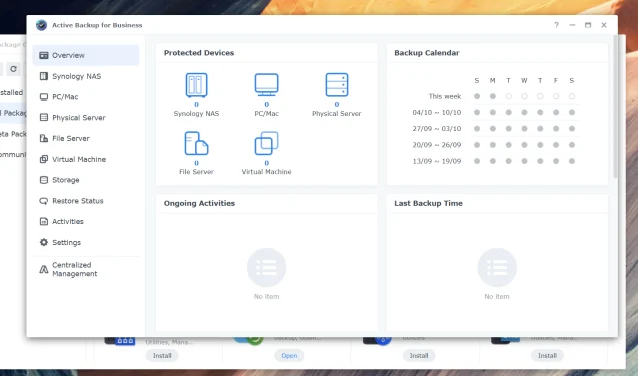Open the help question mark icon
This screenshot has width=638, height=376.
556,25
